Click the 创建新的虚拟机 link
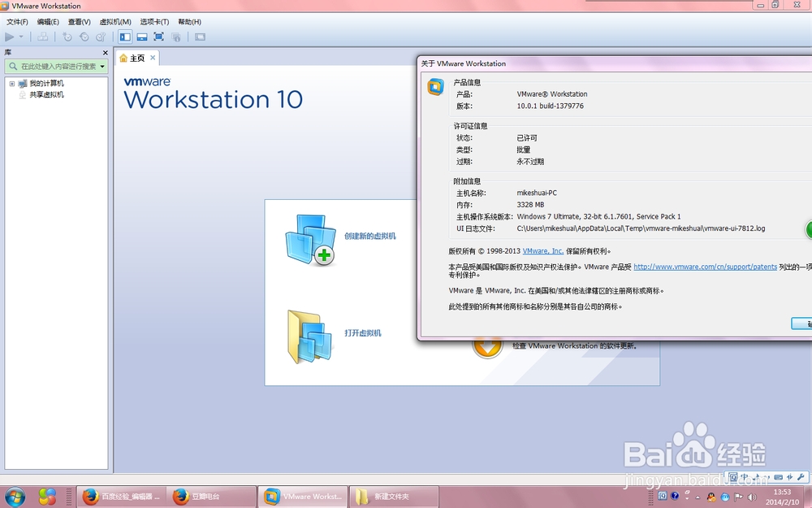The width and height of the screenshot is (812, 508). (370, 237)
